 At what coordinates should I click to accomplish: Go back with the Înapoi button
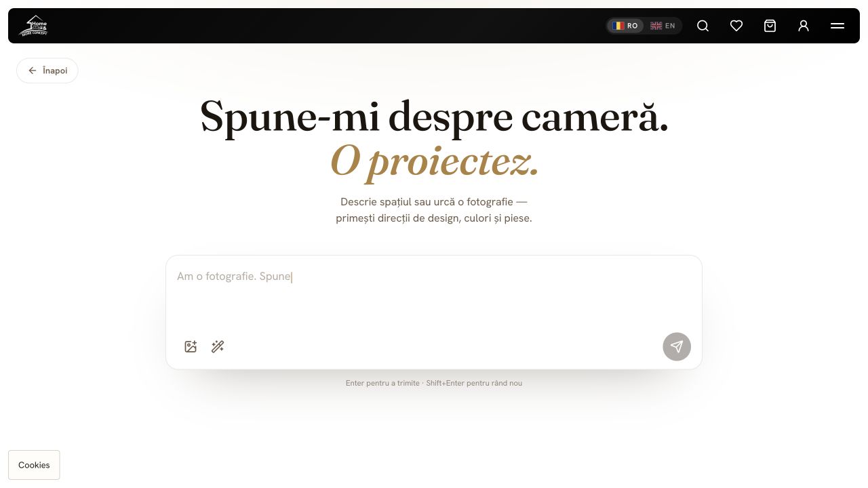[x=47, y=70]
